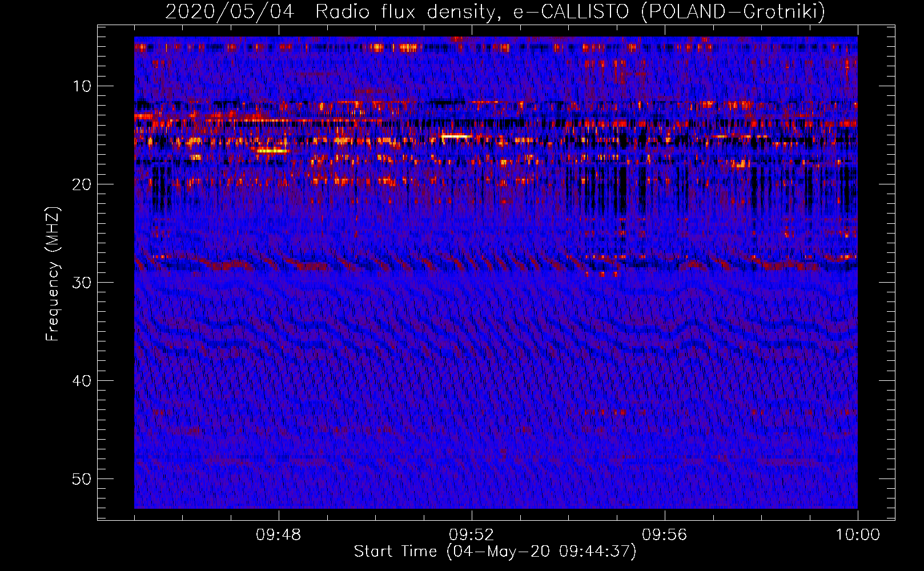
Task: Click the plot title '2020/05/04 Radio flux density'
Action: pos(330,11)
